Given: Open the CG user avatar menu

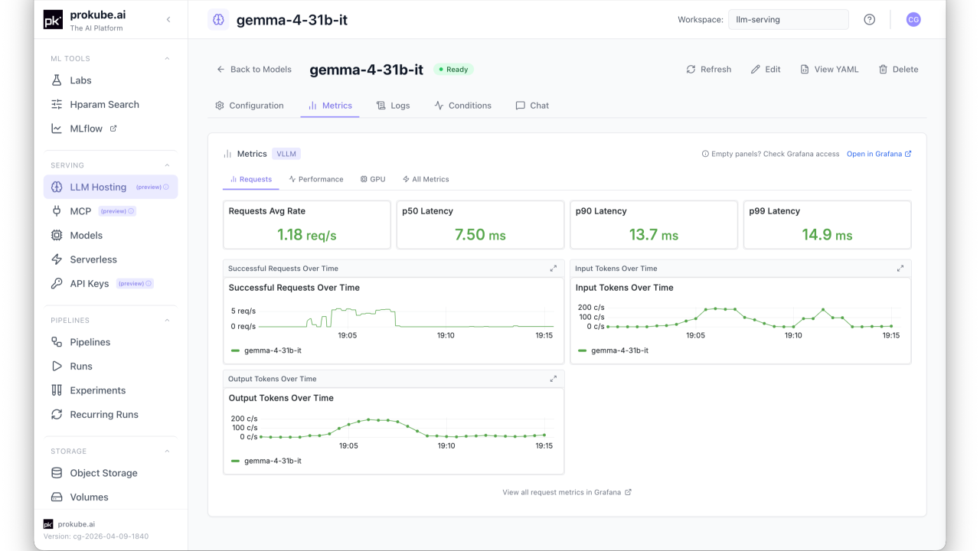Looking at the screenshot, I should tap(913, 20).
